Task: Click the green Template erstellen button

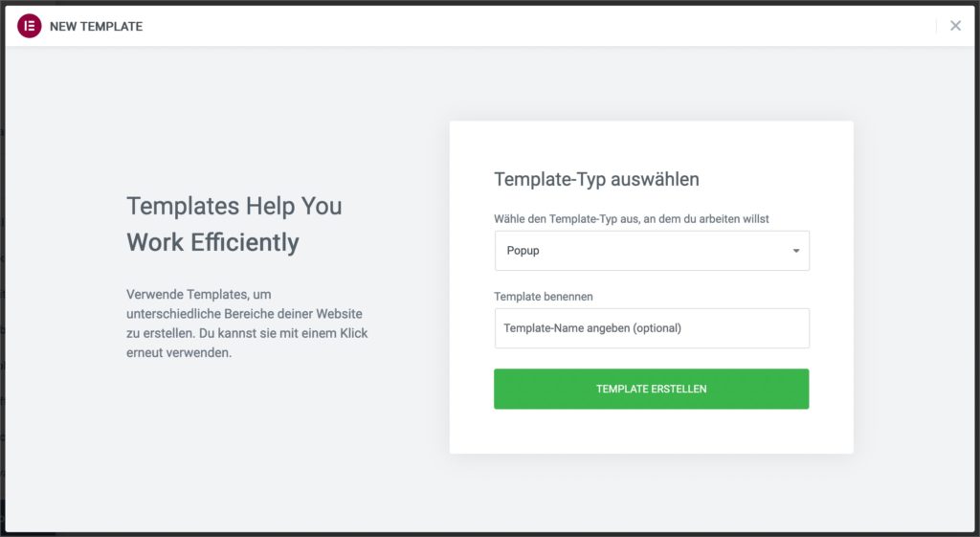Action: pos(651,389)
